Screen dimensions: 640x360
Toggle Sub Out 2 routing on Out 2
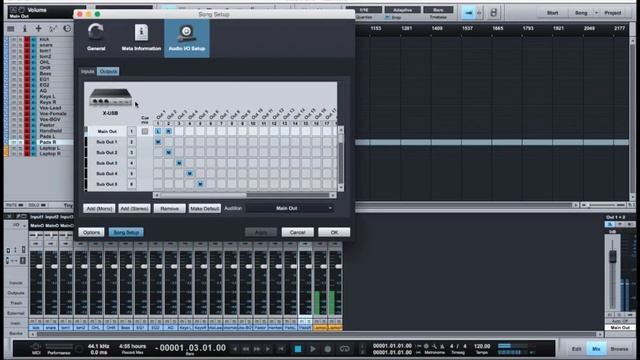coord(169,153)
